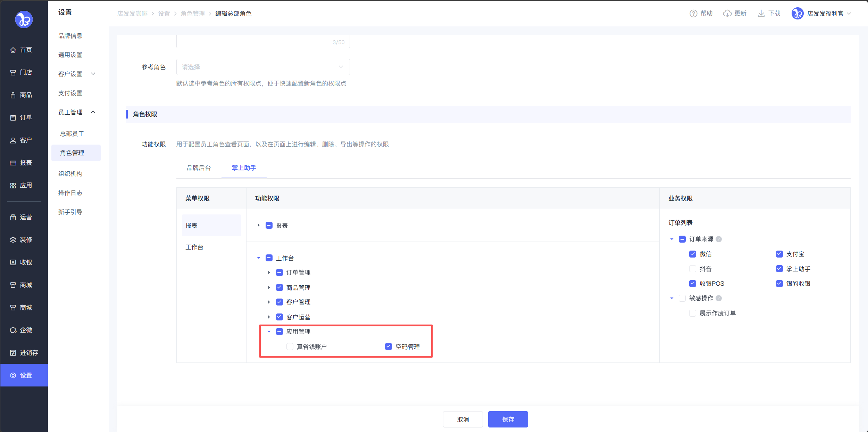Expand the 订单管理 tree node
868x432 pixels.
(x=269, y=272)
